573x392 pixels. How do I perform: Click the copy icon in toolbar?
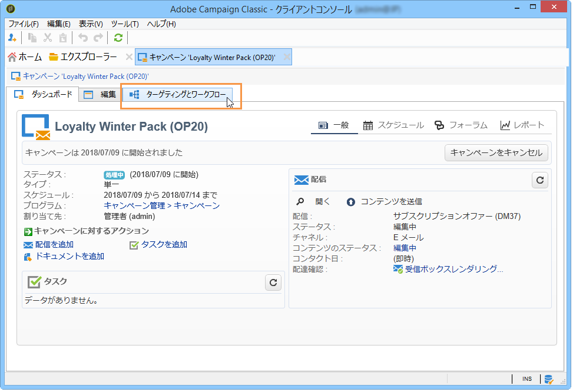pyautogui.click(x=32, y=37)
